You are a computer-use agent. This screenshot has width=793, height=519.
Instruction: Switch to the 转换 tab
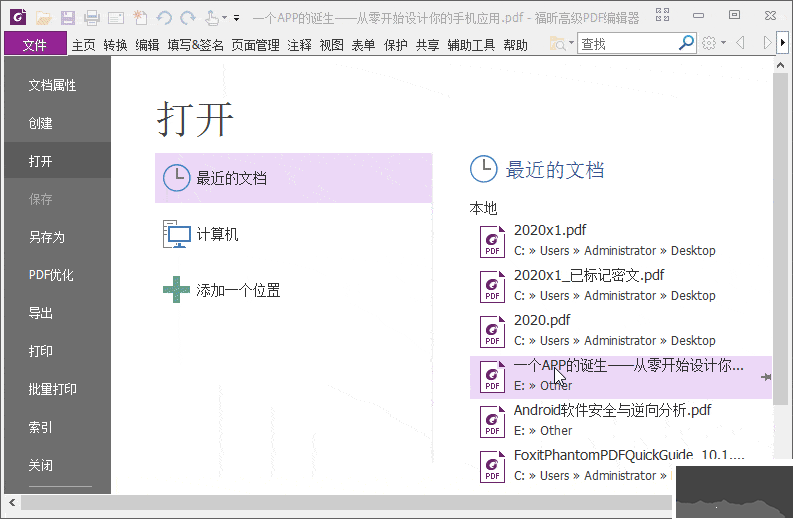(115, 45)
